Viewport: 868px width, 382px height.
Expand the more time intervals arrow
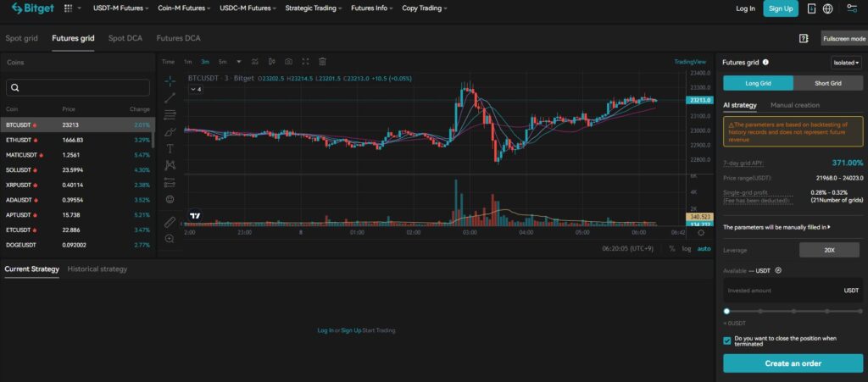point(239,62)
